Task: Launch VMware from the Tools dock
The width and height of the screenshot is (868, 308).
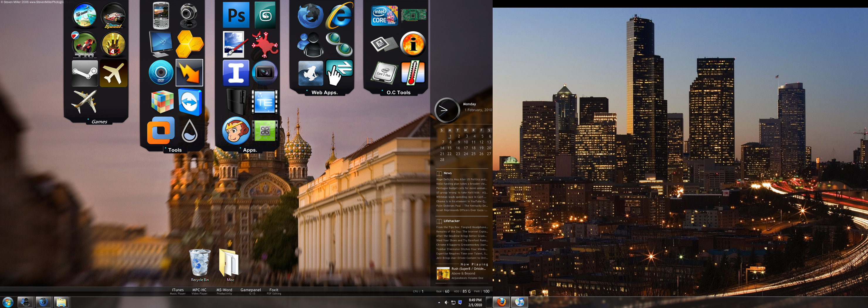Action: pos(161,131)
